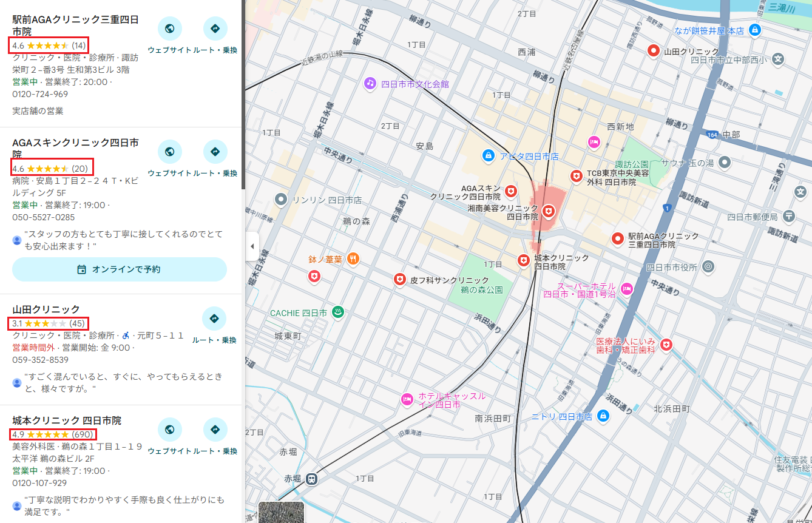Viewport: 812px width, 523px height.
Task: Click pink hotel marker near 西新地
Action: click(594, 142)
